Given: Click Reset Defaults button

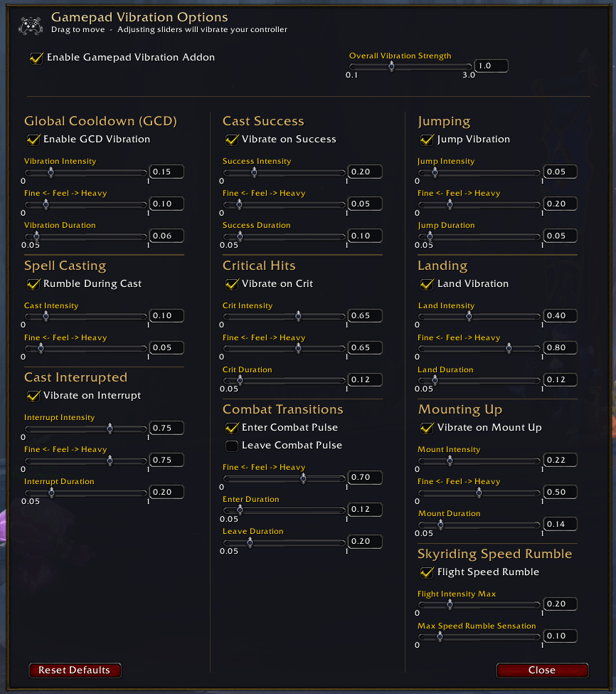Looking at the screenshot, I should tap(75, 670).
